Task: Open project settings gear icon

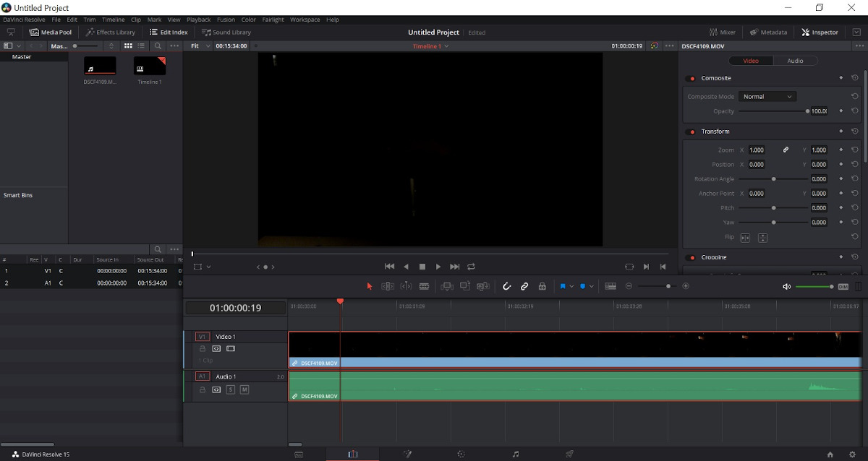Action: [x=851, y=454]
